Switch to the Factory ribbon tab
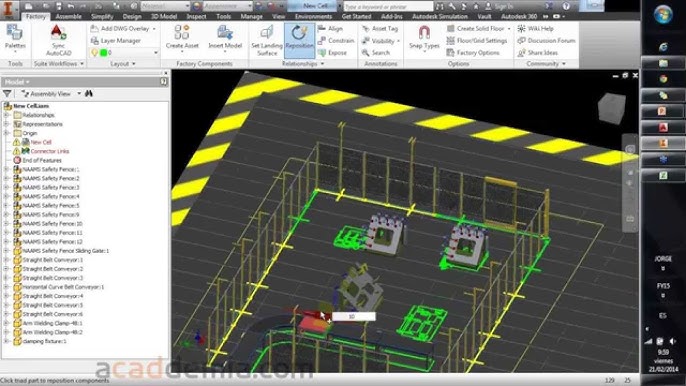This screenshot has width=686, height=386. click(35, 17)
